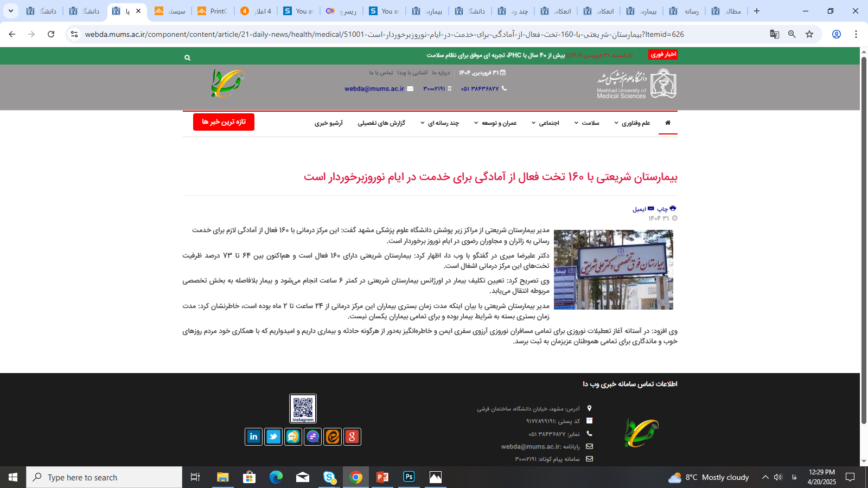Bookmark this page with the star icon
This screenshot has height=488, width=868.
(809, 34)
